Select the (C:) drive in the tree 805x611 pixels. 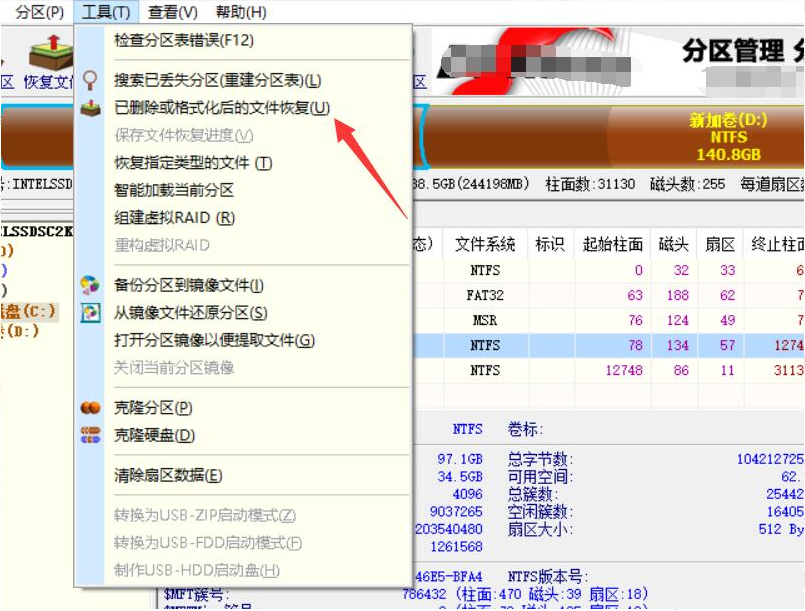pyautogui.click(x=29, y=311)
